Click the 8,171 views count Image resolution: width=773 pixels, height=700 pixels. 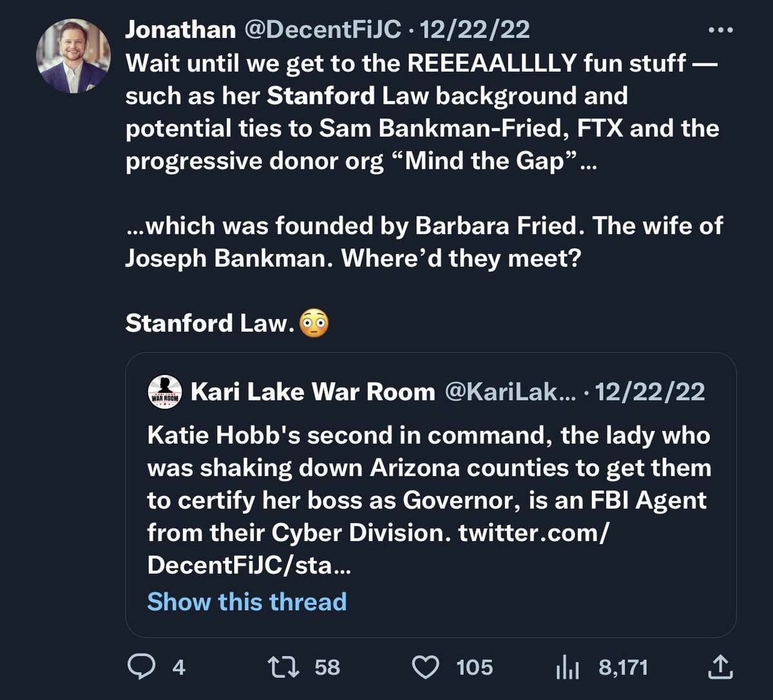[x=623, y=668]
